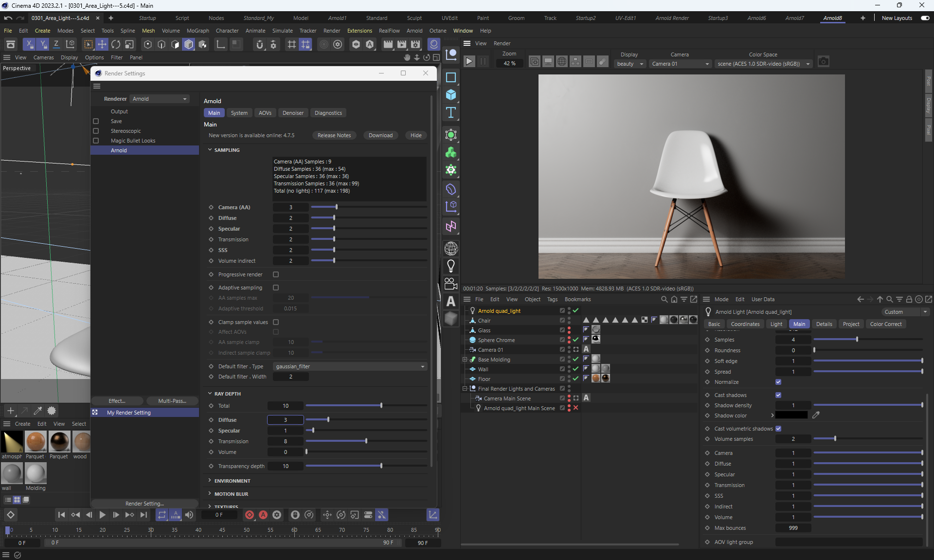Click the Multi-Pass... button
Image resolution: width=934 pixels, height=560 pixels.
click(x=172, y=401)
